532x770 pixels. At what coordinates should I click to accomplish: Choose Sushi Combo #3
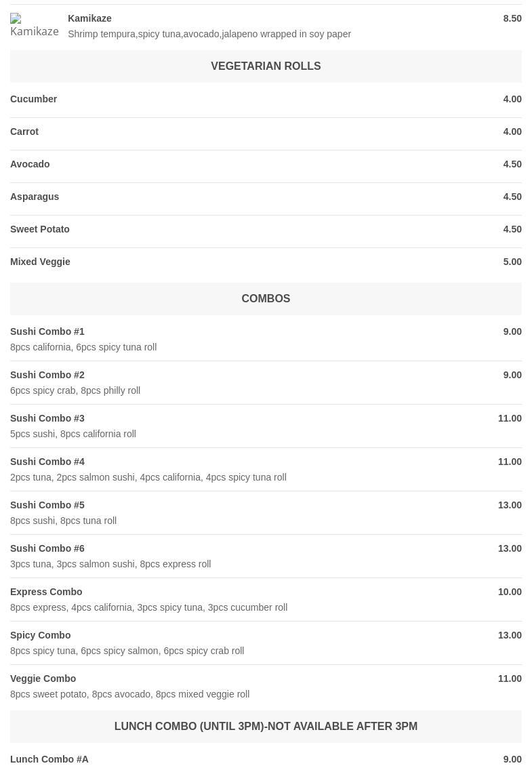pyautogui.click(x=47, y=418)
